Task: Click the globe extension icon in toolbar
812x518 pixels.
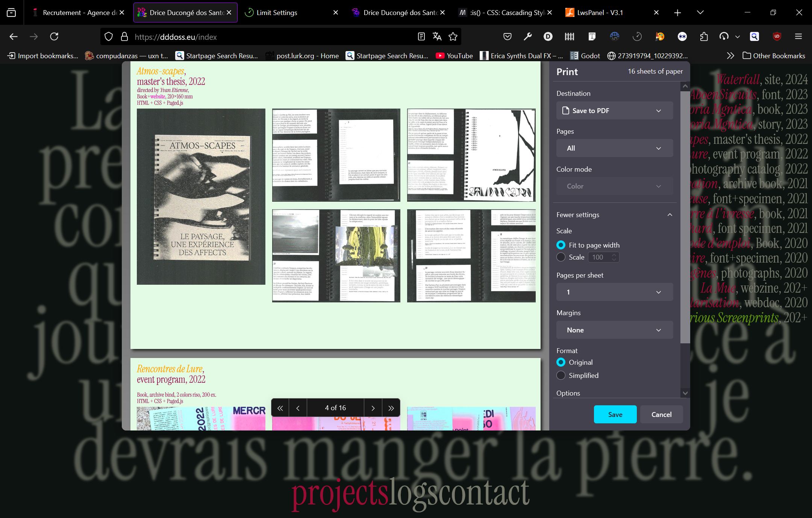Action: [x=615, y=36]
